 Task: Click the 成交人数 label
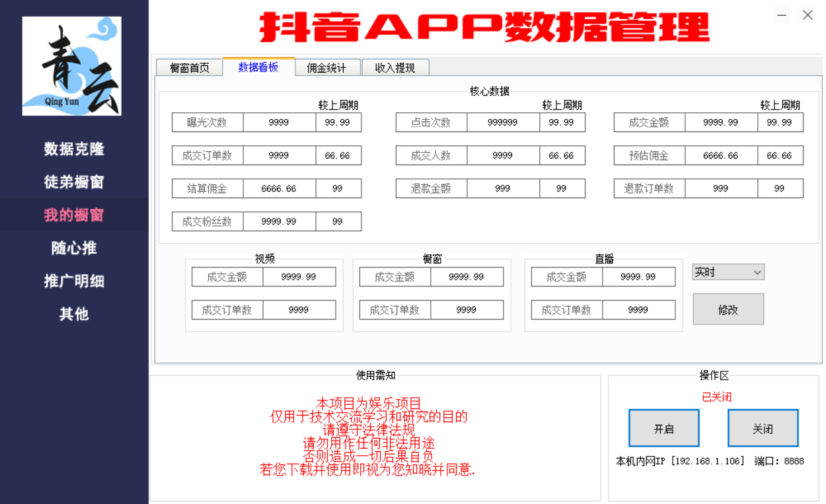pyautogui.click(x=431, y=155)
